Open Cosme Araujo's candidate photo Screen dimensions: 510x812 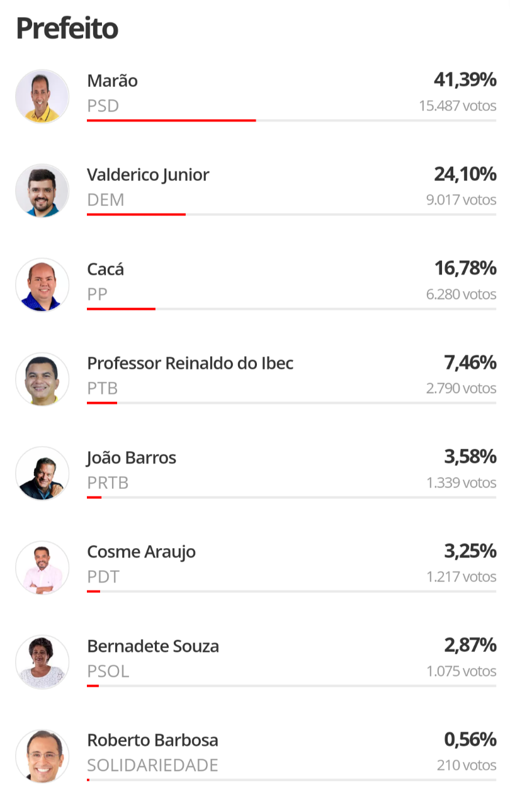tap(42, 568)
